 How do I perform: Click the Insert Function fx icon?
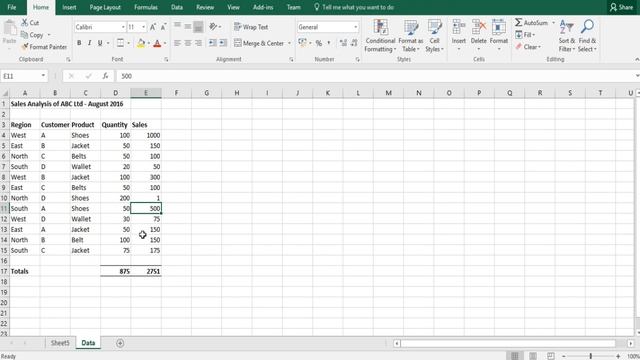tap(105, 76)
